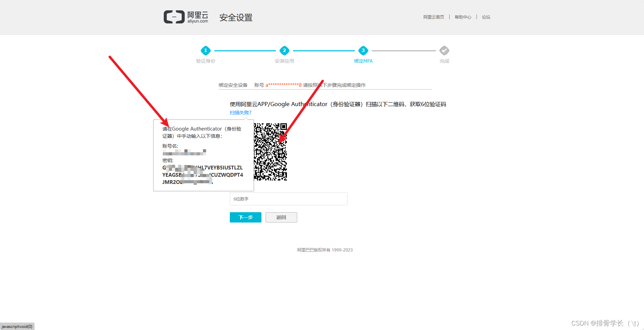The height and width of the screenshot is (330, 644).
Task: Open the 论坛 link
Action: coord(486,17)
